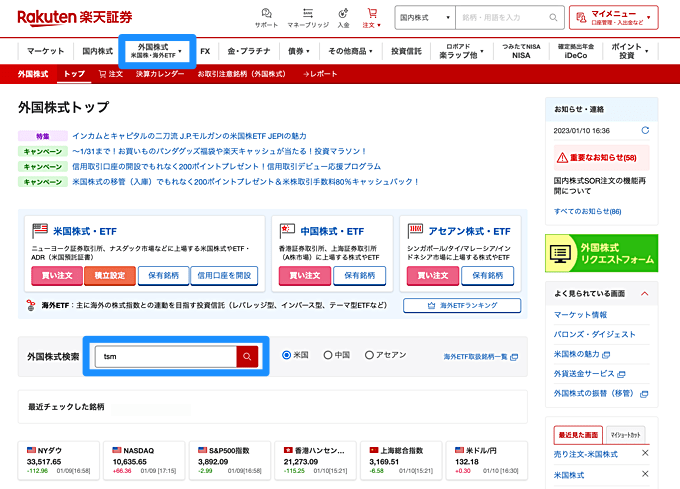The height and width of the screenshot is (489, 680).
Task: Select the 中国 radio button
Action: [x=328, y=355]
